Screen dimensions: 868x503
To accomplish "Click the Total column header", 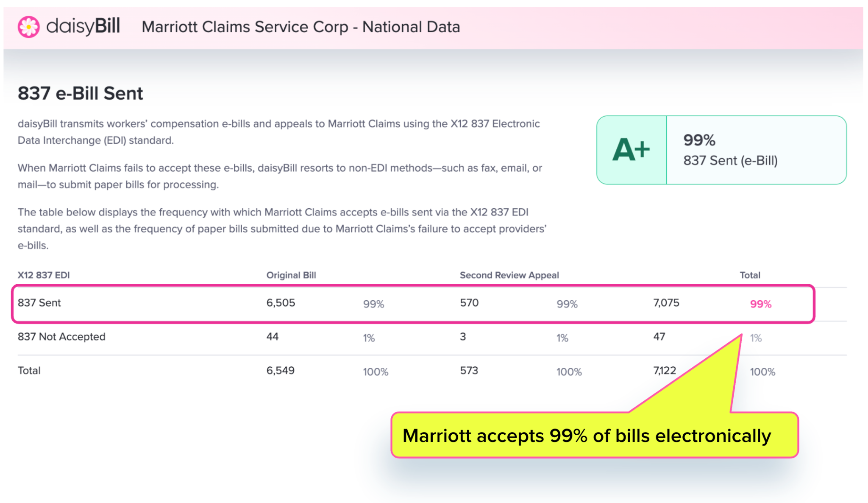I will 750,275.
